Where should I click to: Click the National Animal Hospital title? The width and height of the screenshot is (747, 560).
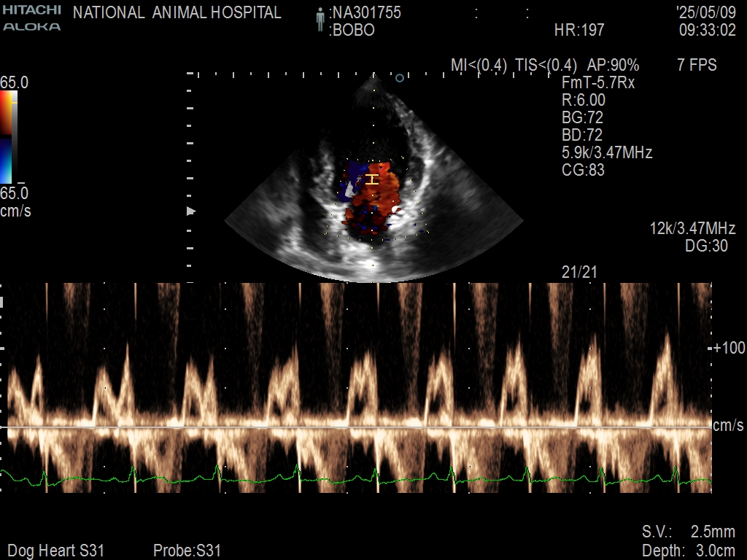(x=177, y=13)
